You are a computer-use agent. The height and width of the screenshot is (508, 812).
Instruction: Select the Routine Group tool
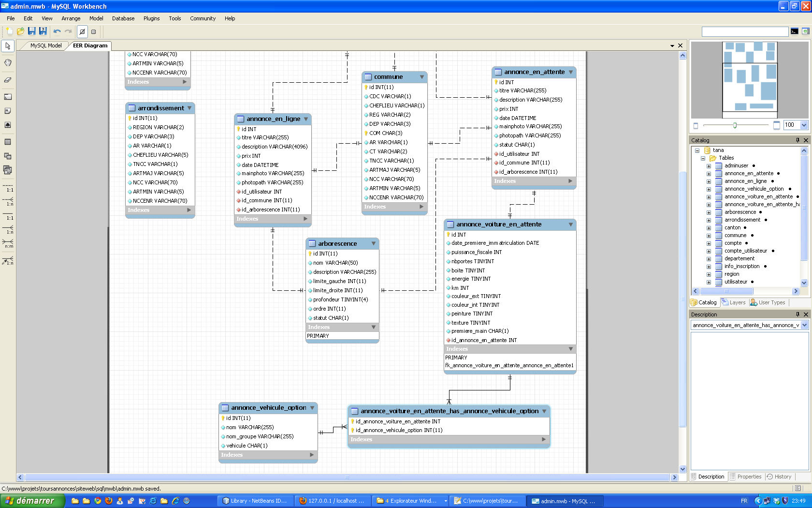[x=8, y=170]
